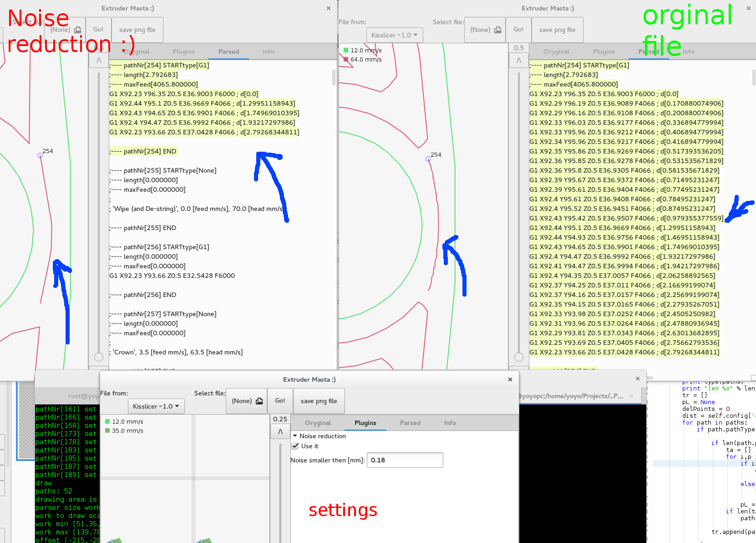Click 'save png file' next to the 64.0 mm/s window's Go!
756x543 pixels.
coord(557,30)
